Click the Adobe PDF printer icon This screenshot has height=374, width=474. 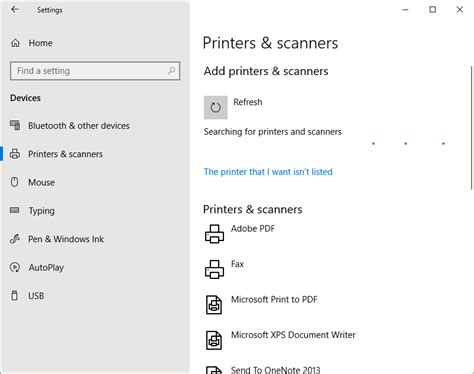(x=214, y=234)
